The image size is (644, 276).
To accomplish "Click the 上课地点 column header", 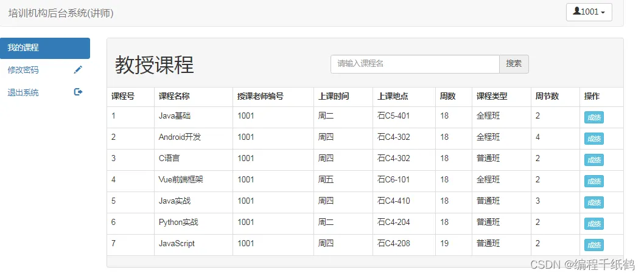I will pos(393,97).
